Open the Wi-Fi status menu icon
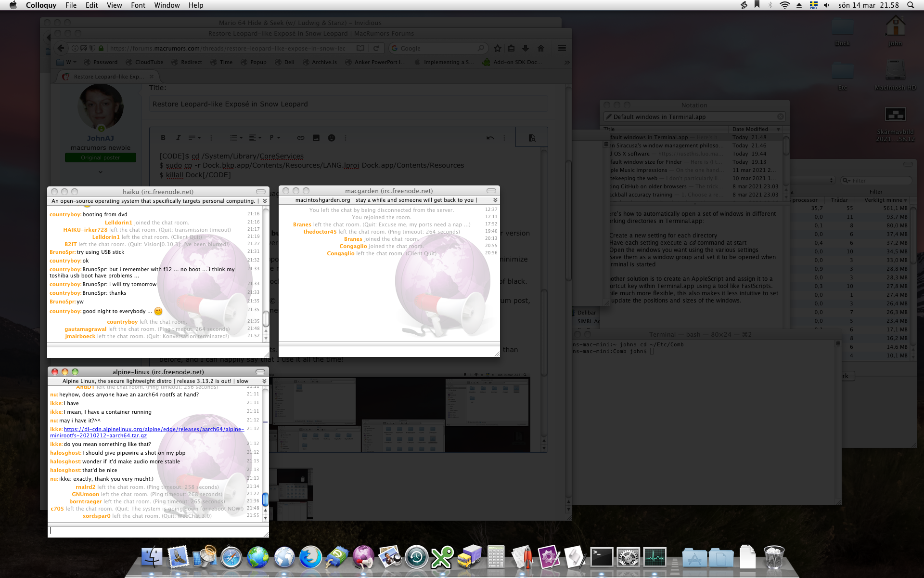 [784, 5]
